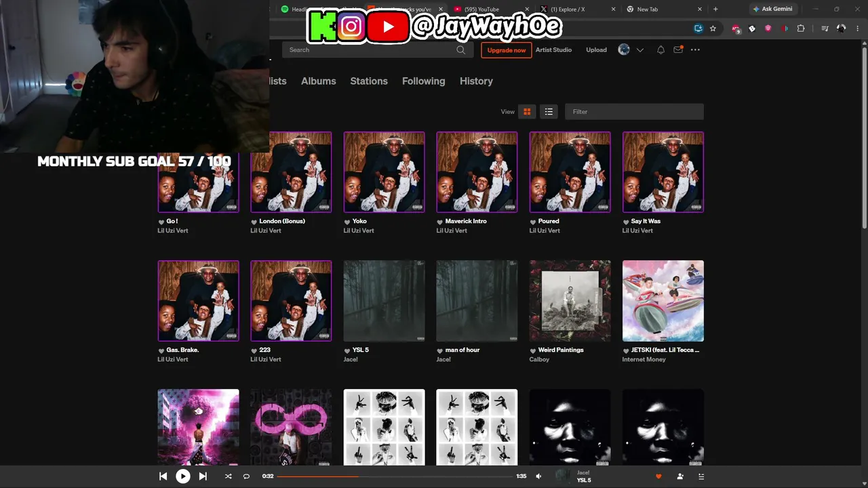This screenshot has height=488, width=868.
Task: Switch to the History tab
Action: coord(476,81)
